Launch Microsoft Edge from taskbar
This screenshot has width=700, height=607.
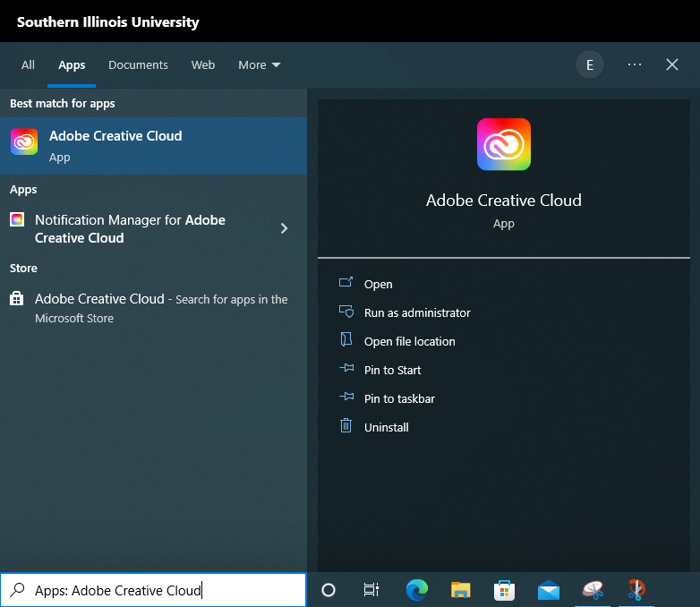pyautogui.click(x=417, y=590)
